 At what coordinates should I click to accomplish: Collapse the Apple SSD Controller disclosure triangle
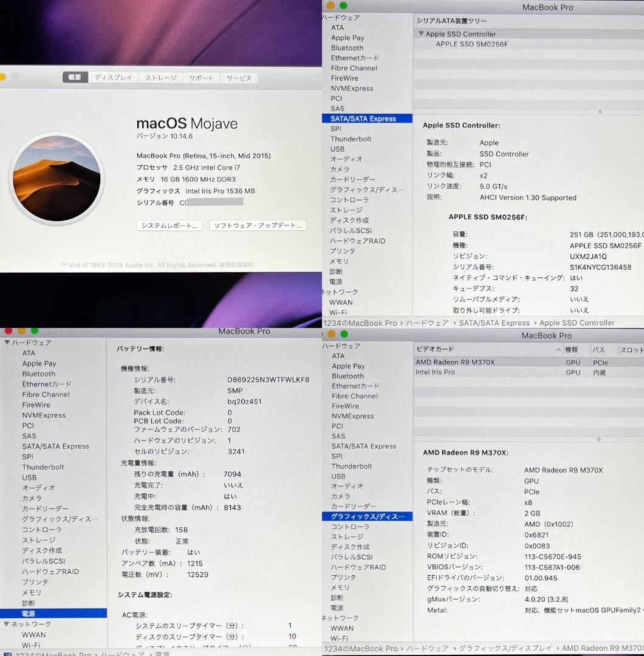[x=421, y=33]
